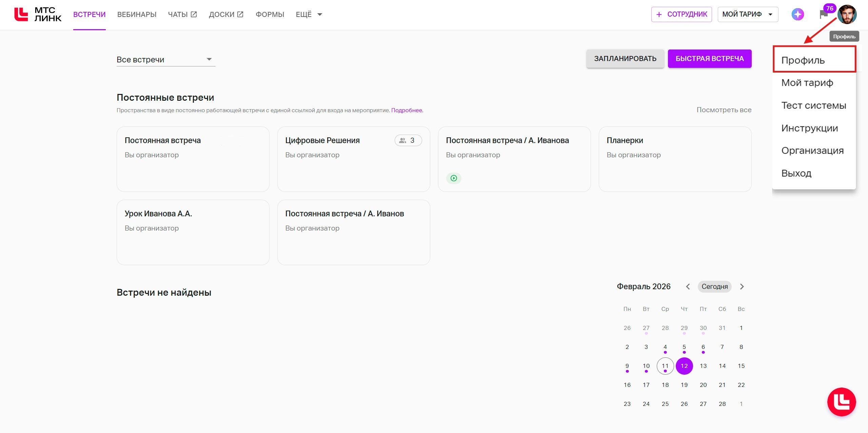Go to the next calendar month

click(742, 287)
